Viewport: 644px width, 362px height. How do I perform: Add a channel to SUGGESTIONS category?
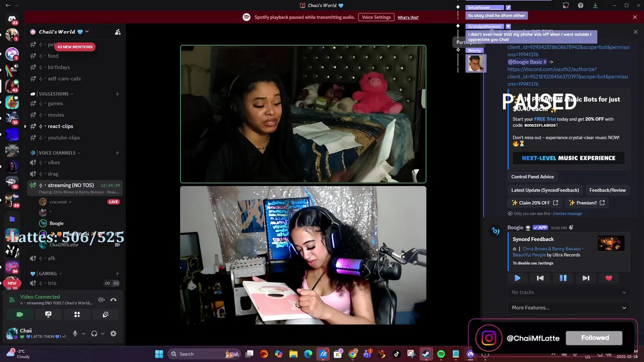coord(117,94)
